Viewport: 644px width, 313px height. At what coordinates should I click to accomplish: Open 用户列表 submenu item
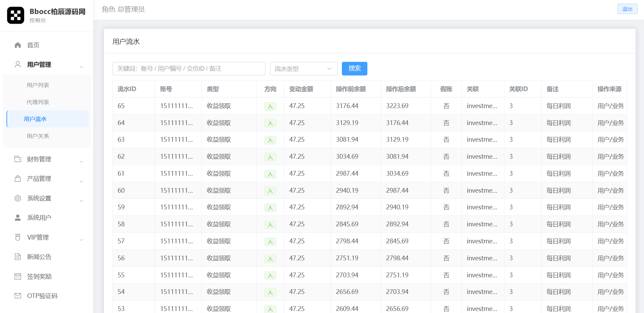[x=38, y=85]
